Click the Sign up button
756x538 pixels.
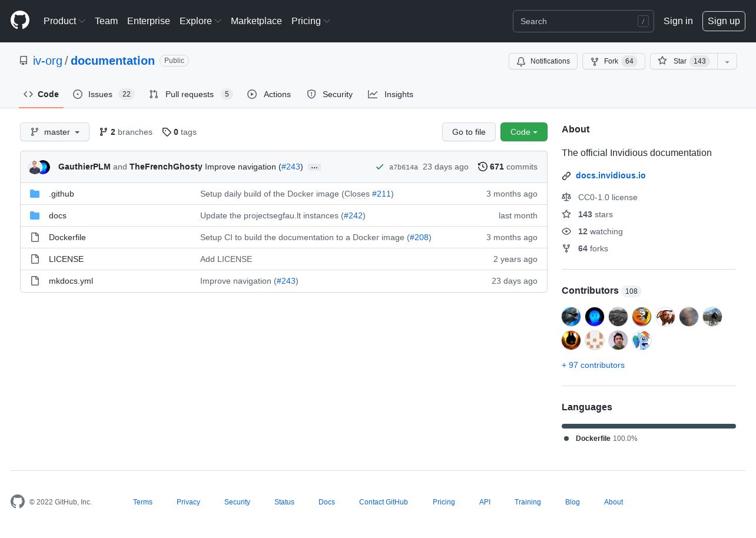click(724, 21)
